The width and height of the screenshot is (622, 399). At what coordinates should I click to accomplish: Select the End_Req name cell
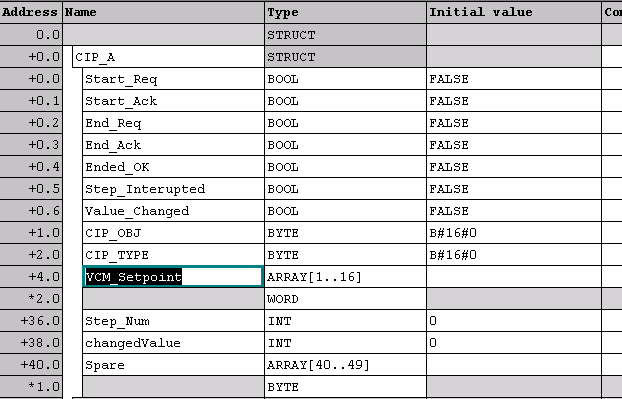pyautogui.click(x=174, y=123)
